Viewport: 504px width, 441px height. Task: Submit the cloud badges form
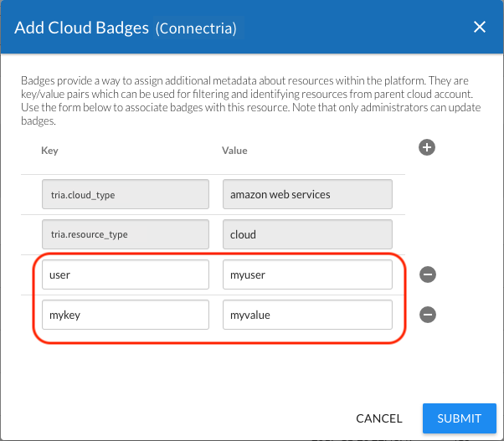(460, 418)
